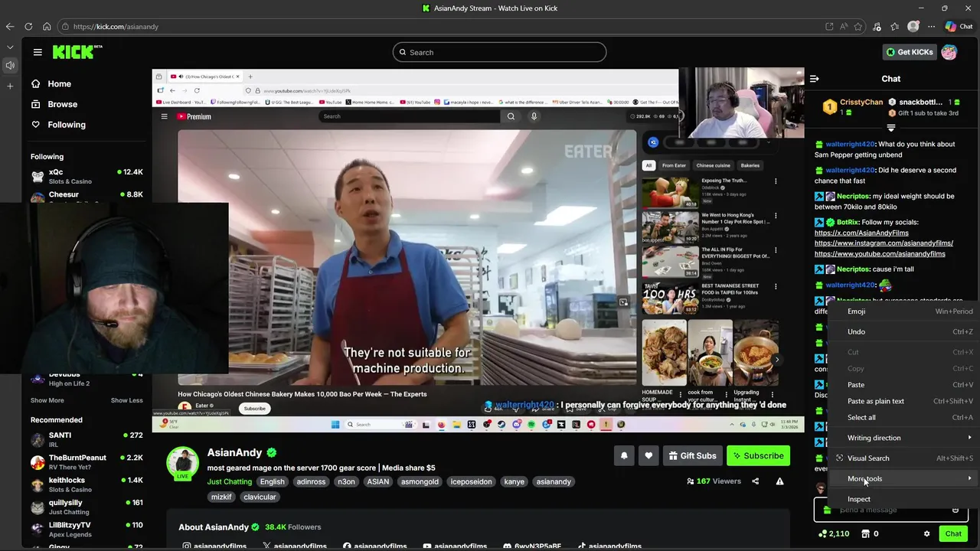Click the green Chat send button

tap(953, 533)
